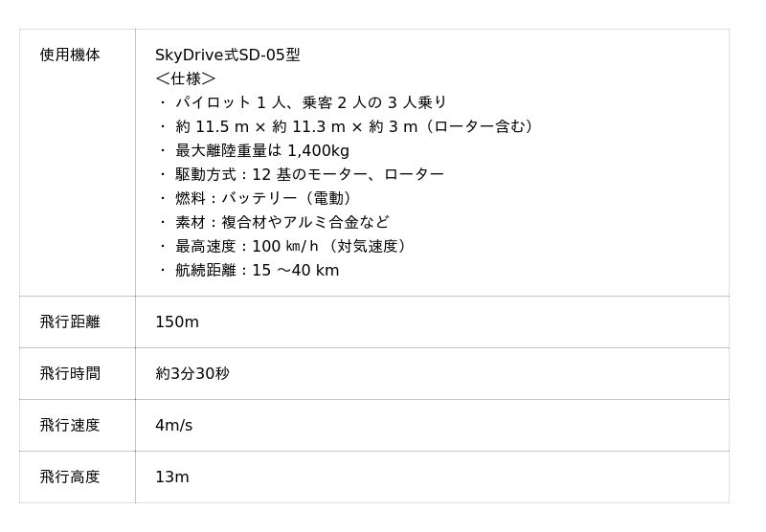Click the 約3分30秒 flight time value

coord(192,374)
